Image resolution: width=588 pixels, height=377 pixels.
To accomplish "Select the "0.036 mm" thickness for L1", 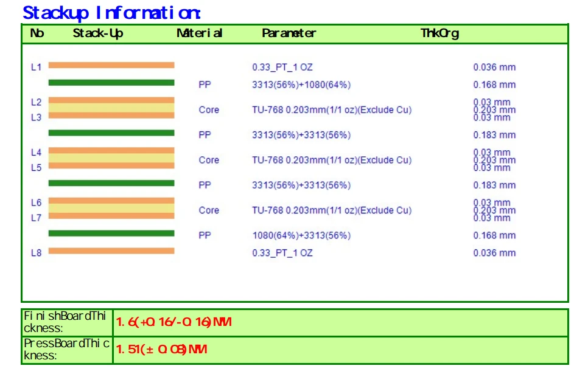I will tap(494, 67).
